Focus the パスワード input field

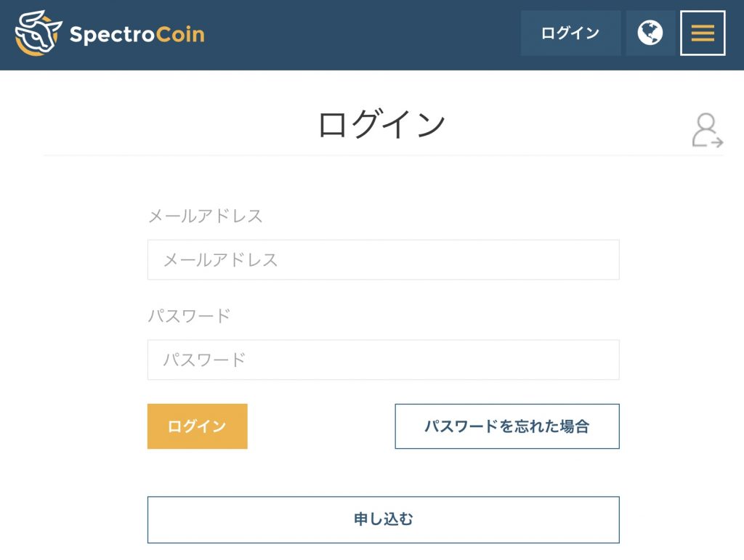click(384, 360)
